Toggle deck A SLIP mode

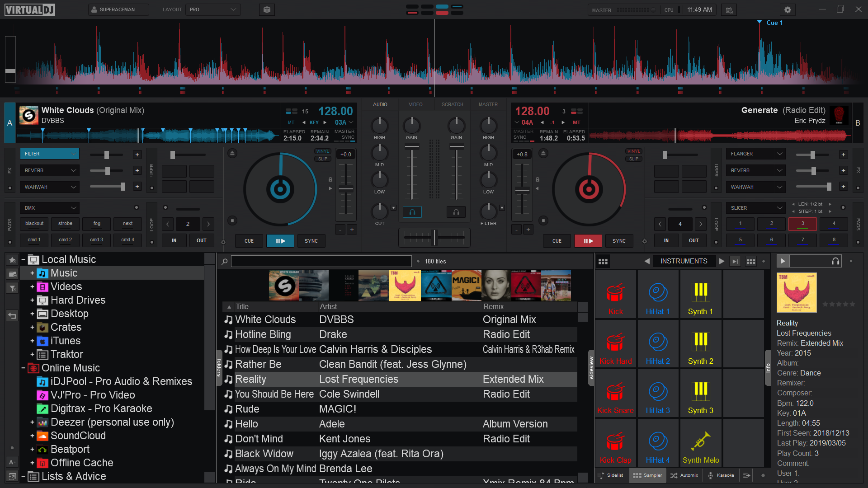coord(322,159)
